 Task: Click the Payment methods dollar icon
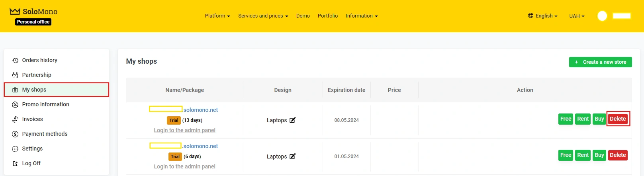click(x=15, y=134)
